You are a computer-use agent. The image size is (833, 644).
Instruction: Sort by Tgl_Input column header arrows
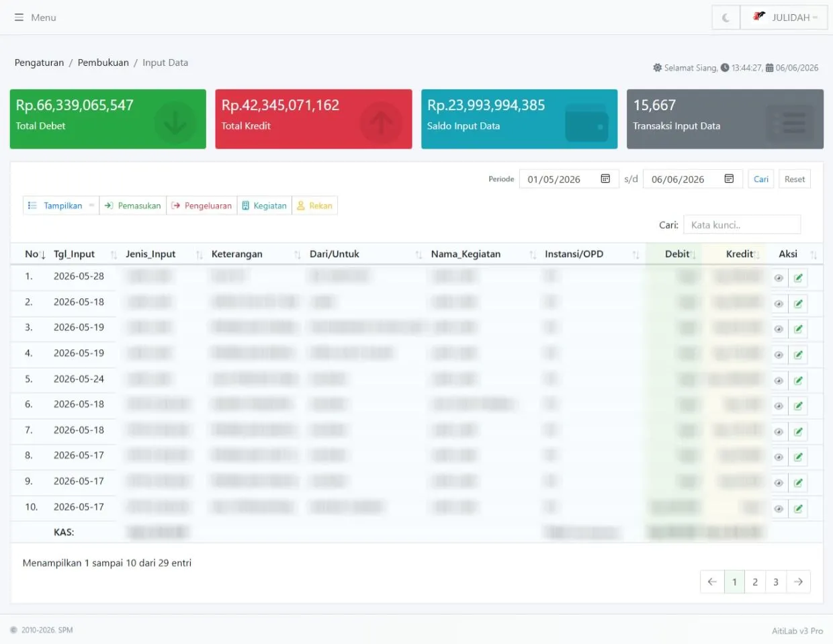pyautogui.click(x=114, y=255)
